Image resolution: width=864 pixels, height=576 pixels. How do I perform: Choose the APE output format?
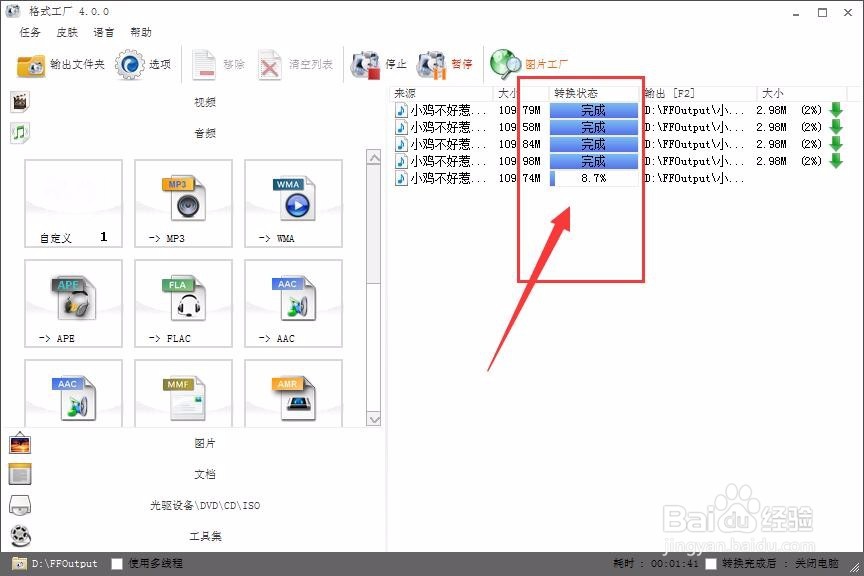tap(73, 303)
